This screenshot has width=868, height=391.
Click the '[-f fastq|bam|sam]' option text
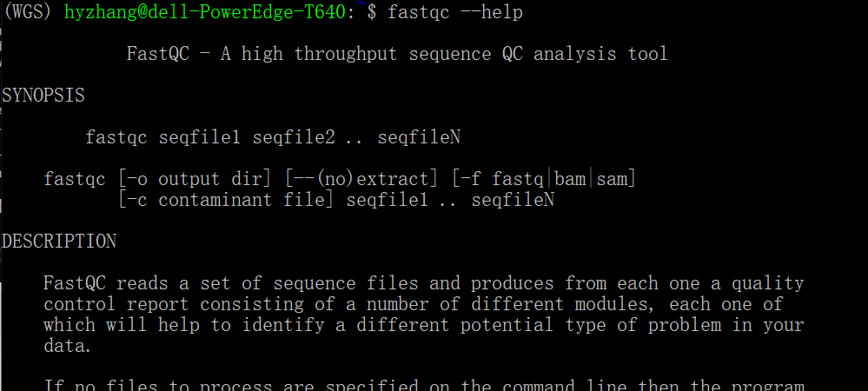tap(545, 179)
